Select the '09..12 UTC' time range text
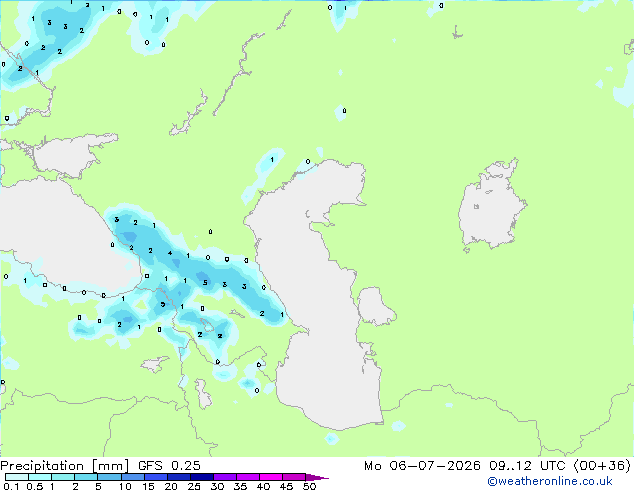The width and height of the screenshot is (634, 490). click(x=526, y=466)
